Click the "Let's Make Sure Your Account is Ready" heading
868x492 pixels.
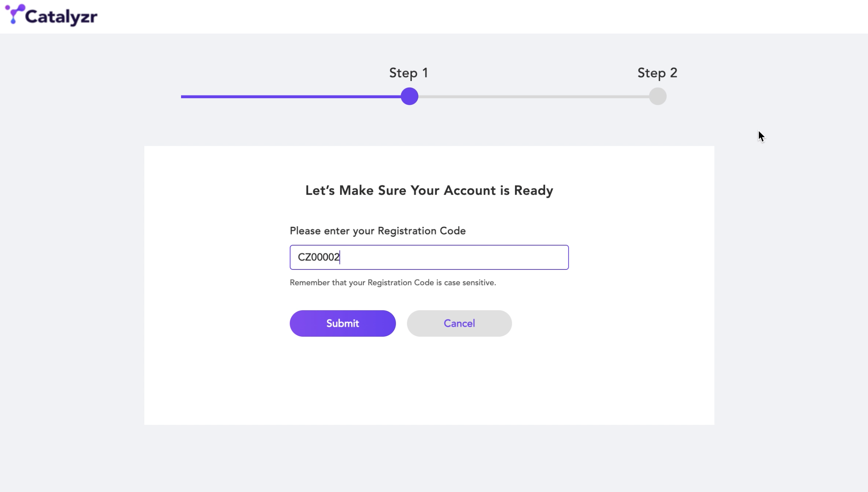tap(429, 190)
